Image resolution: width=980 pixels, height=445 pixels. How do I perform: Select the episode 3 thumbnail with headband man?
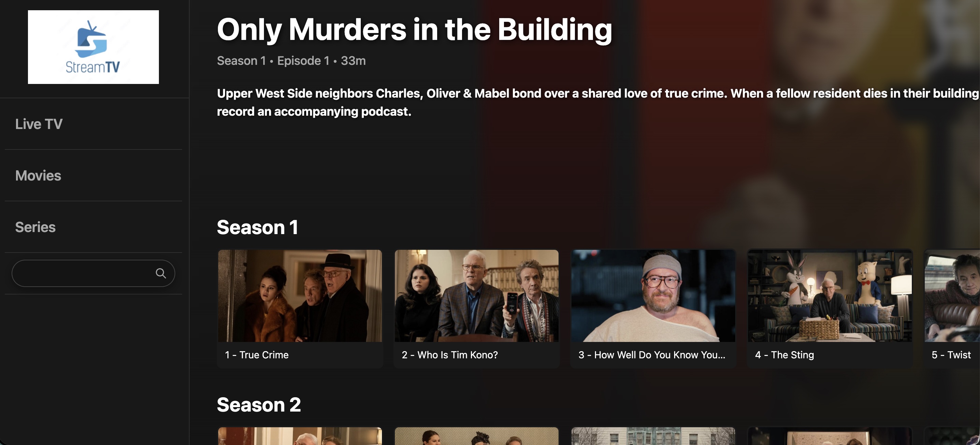click(653, 296)
